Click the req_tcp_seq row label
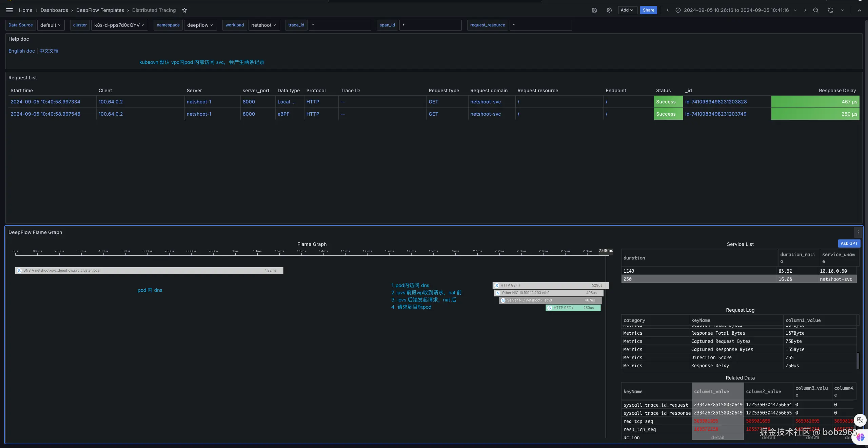 pos(638,421)
